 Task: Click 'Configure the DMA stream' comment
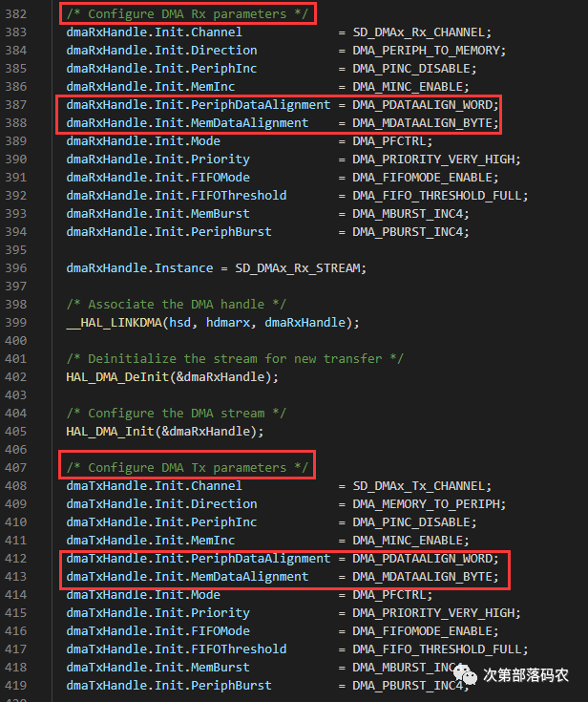pyautogui.click(x=176, y=414)
